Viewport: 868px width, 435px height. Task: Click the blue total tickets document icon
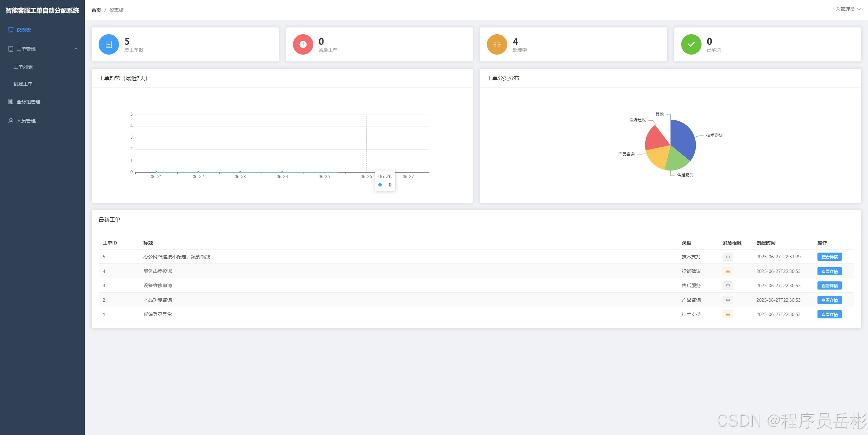click(108, 44)
